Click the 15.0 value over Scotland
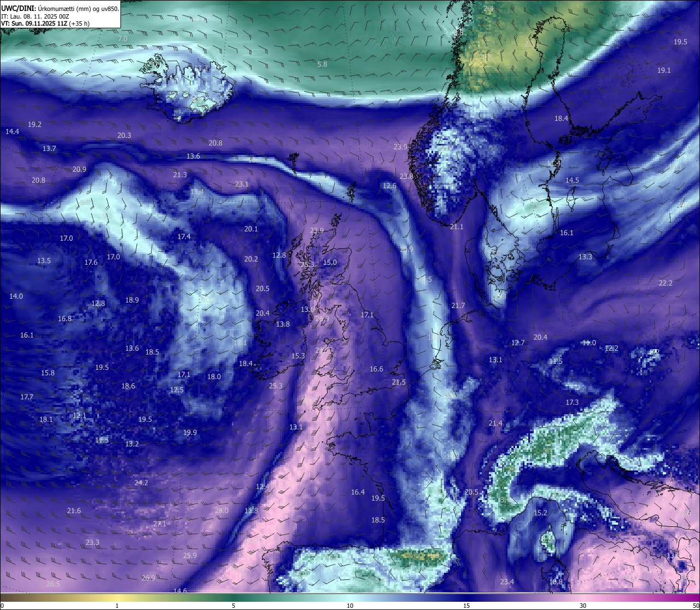The height and width of the screenshot is (610, 700). click(x=330, y=262)
